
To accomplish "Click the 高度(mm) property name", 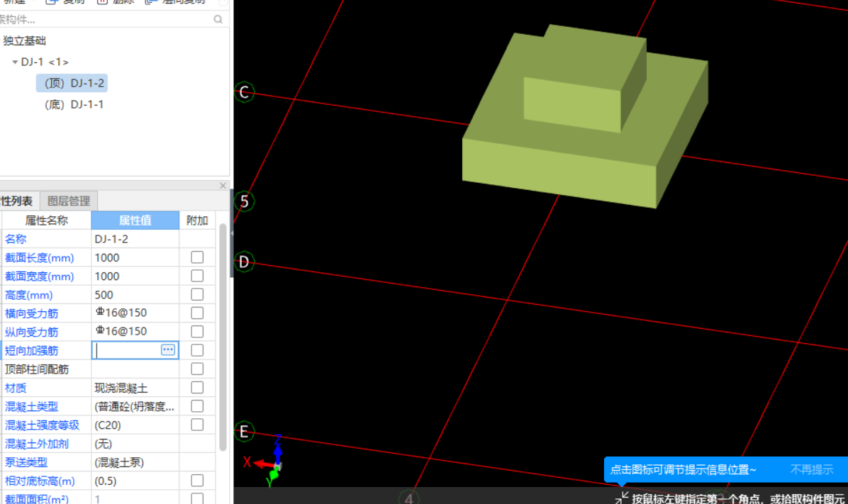I will [x=28, y=296].
